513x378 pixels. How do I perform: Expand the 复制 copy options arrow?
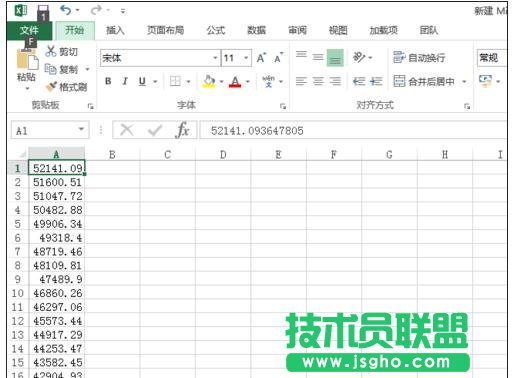[x=87, y=69]
